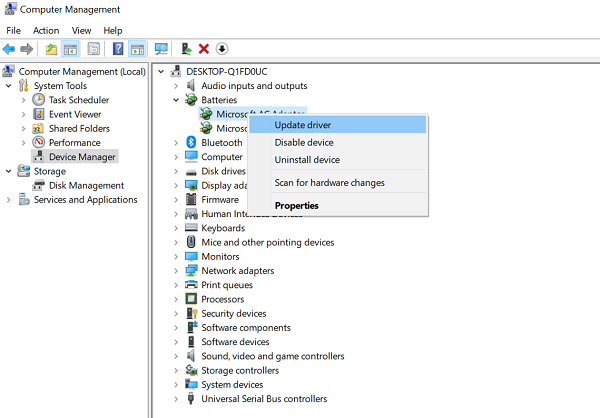Select Event Viewer in left tree
Image resolution: width=600 pixels, height=418 pixels.
tap(74, 114)
